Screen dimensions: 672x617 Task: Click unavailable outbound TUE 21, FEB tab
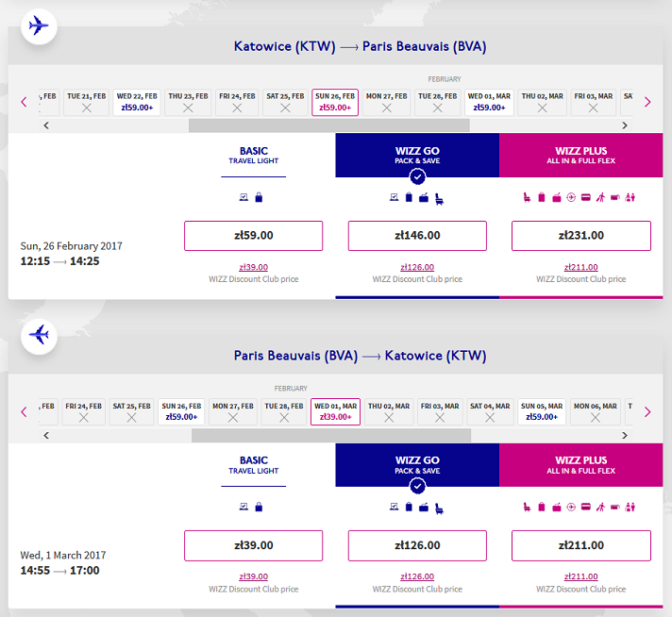tap(86, 102)
